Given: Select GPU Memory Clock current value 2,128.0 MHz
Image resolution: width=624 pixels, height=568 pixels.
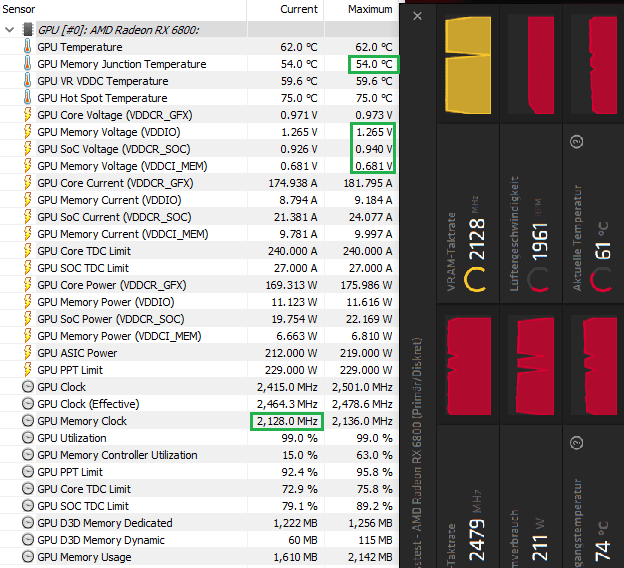Looking at the screenshot, I should (x=287, y=421).
